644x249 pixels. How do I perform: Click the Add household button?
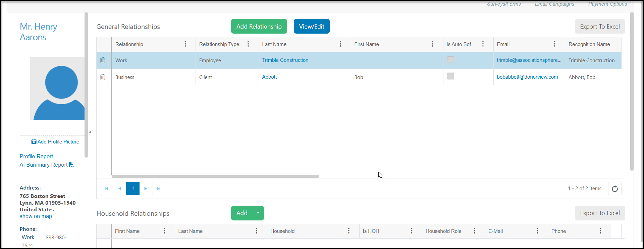(242, 213)
